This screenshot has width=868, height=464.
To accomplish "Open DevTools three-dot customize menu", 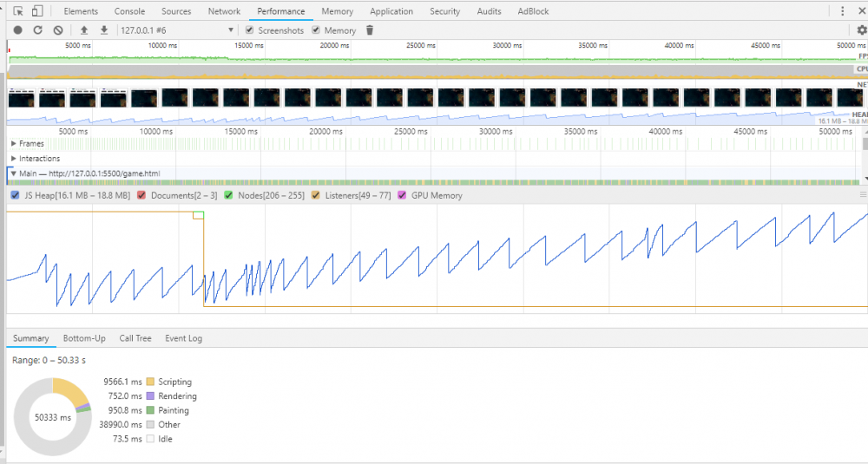I will coord(843,11).
